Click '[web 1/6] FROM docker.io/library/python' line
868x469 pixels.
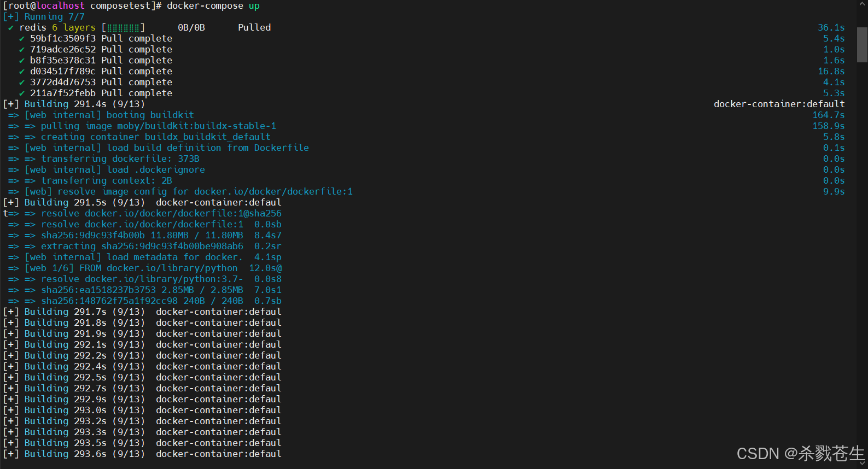point(145,268)
